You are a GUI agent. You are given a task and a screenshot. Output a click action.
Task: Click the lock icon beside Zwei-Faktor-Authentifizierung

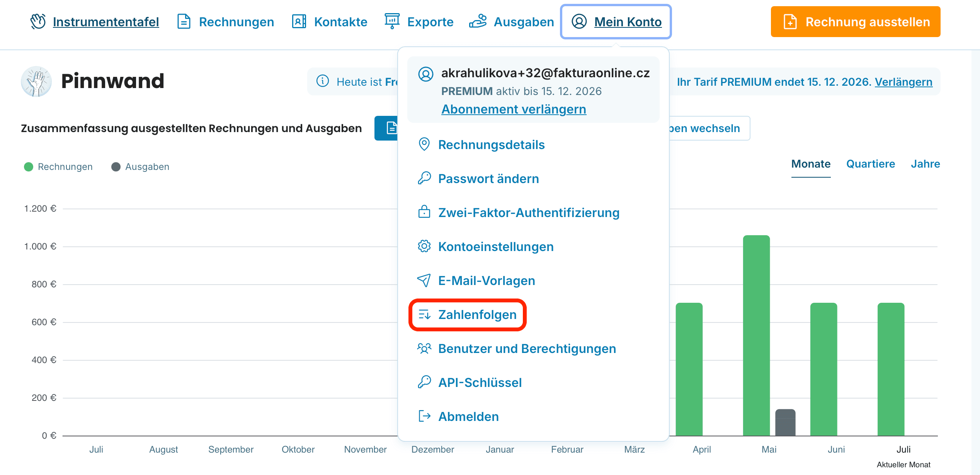(424, 212)
